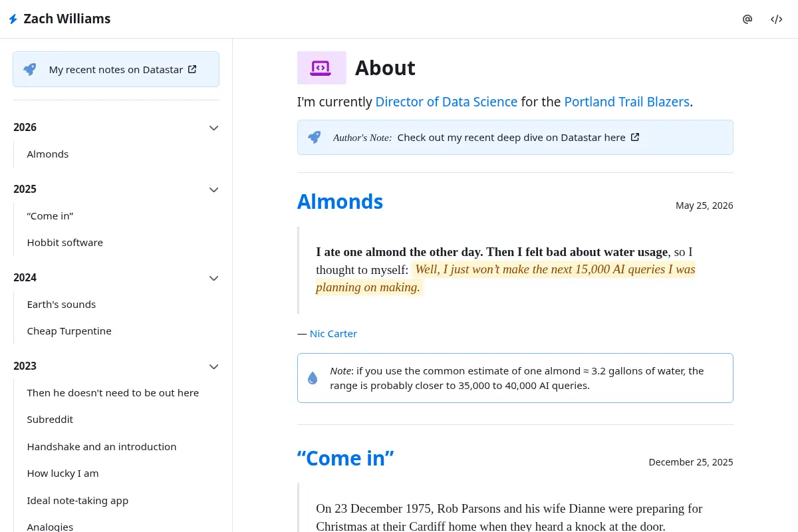Open the Almonds post heading
Image resolution: width=798 pixels, height=532 pixels.
340,201
